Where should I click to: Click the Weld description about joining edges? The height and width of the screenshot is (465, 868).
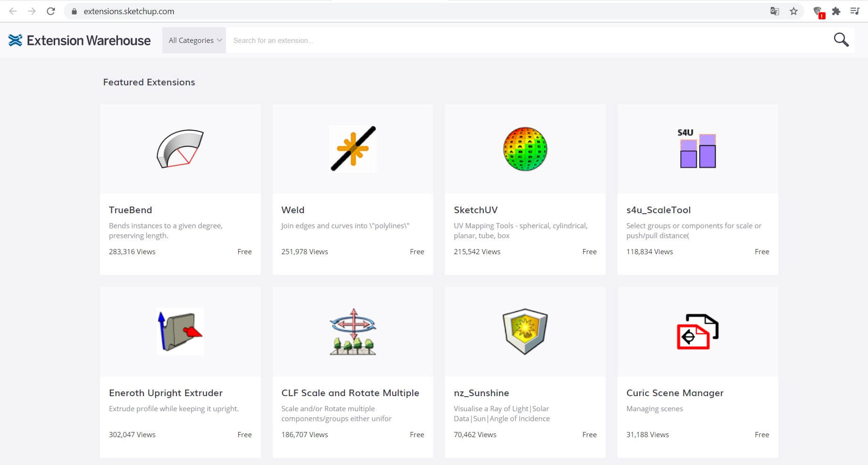click(345, 226)
